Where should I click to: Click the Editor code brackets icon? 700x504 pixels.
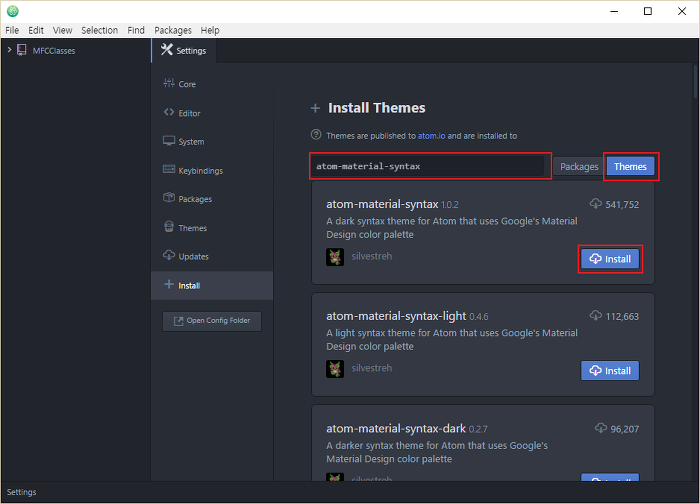pyautogui.click(x=169, y=112)
